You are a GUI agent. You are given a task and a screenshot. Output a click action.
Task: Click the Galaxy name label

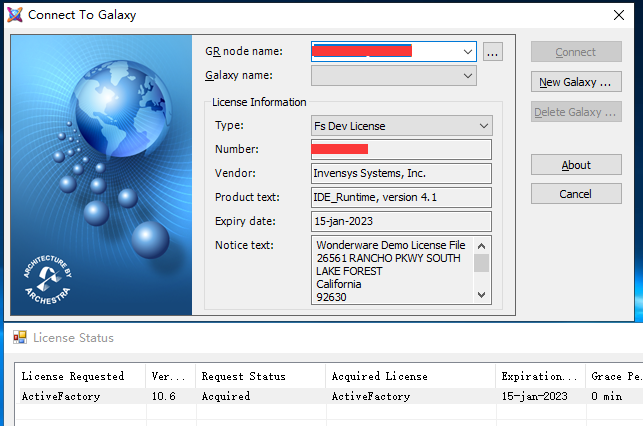239,75
